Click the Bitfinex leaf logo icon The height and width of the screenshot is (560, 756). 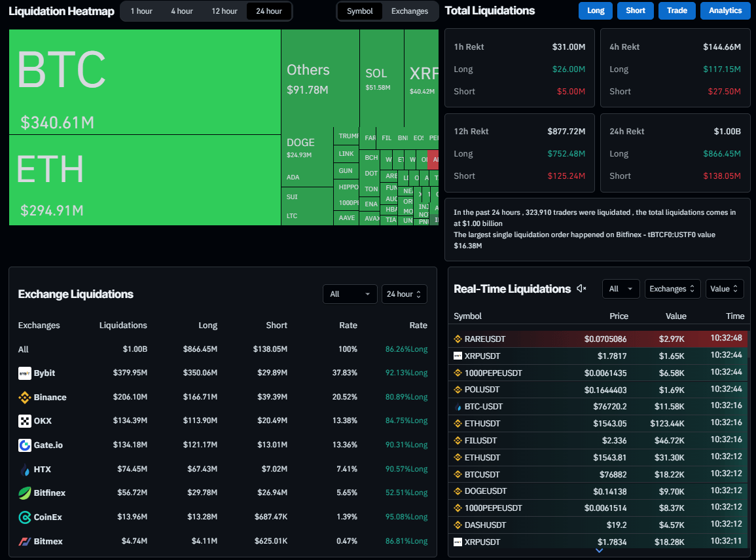pos(24,493)
